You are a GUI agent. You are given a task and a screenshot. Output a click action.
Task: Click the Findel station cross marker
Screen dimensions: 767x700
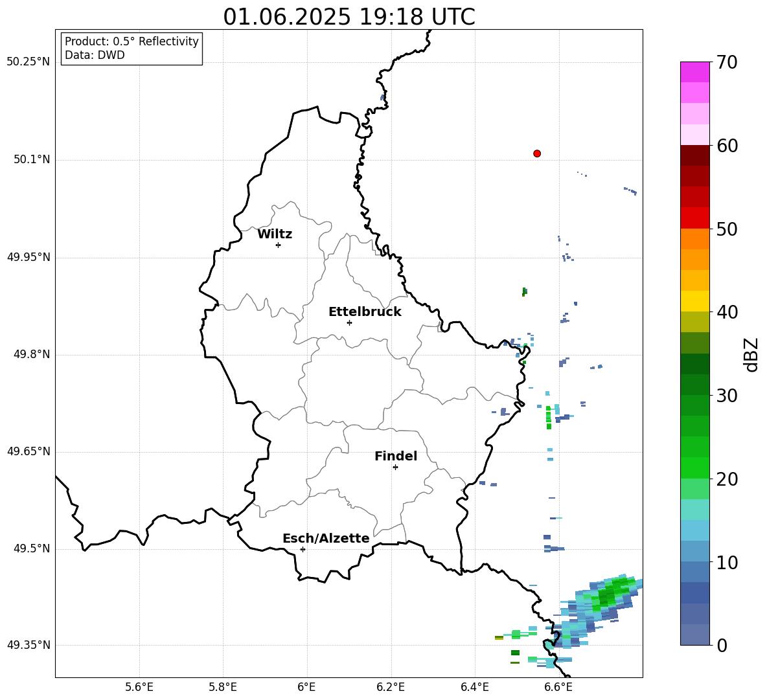pos(395,468)
